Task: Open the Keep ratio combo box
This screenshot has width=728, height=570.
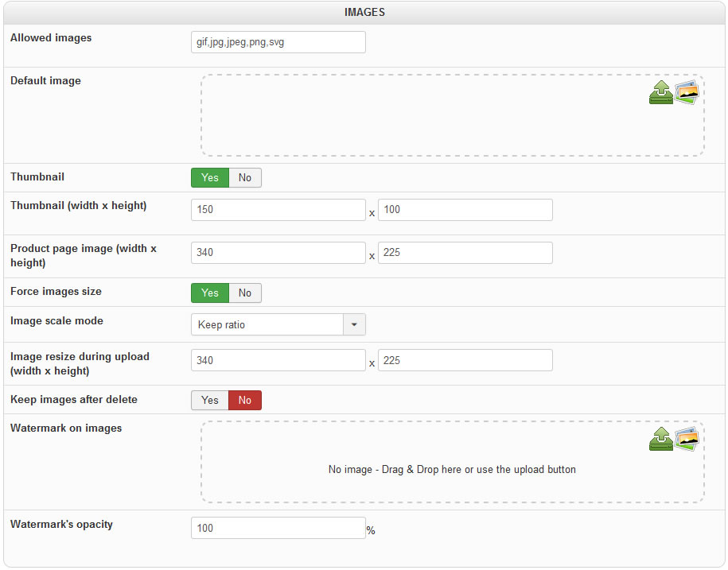Action: click(267, 325)
